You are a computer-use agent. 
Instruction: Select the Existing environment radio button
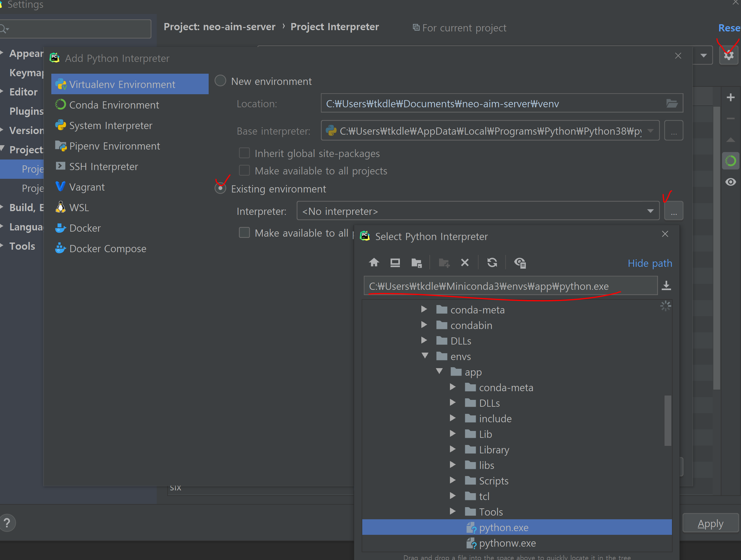point(220,188)
